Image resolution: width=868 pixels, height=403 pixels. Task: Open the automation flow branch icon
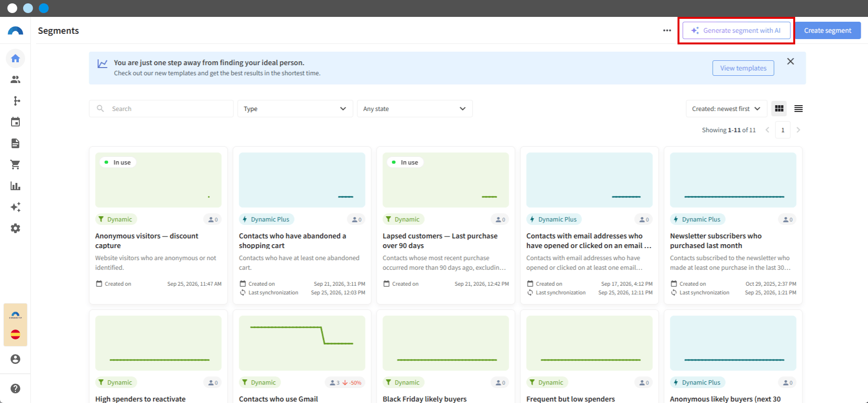(15, 101)
